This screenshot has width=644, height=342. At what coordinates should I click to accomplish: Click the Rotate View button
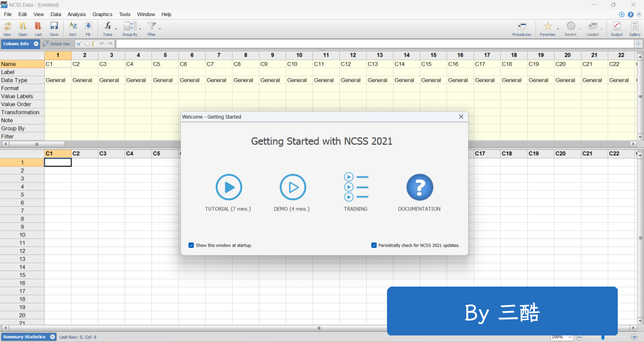point(57,44)
